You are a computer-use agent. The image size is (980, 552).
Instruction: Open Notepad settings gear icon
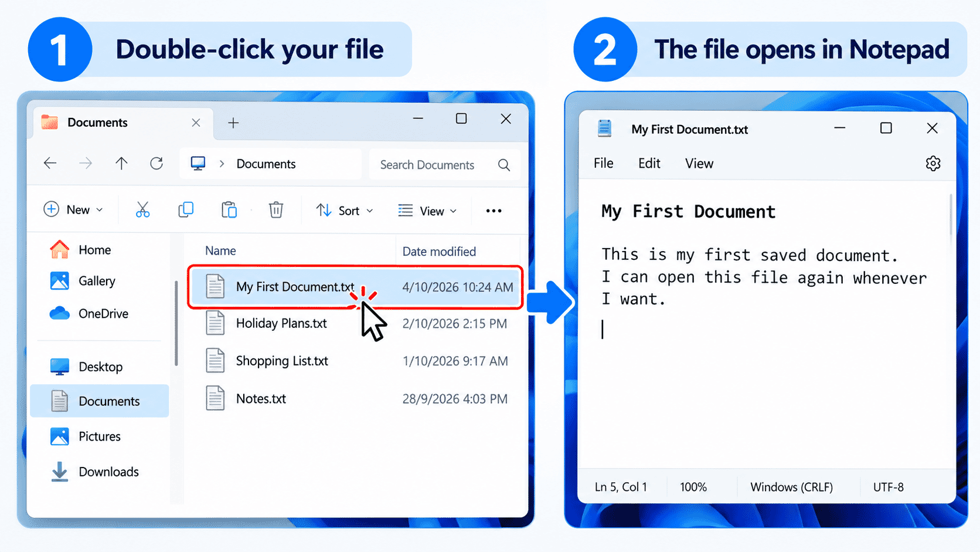(933, 164)
